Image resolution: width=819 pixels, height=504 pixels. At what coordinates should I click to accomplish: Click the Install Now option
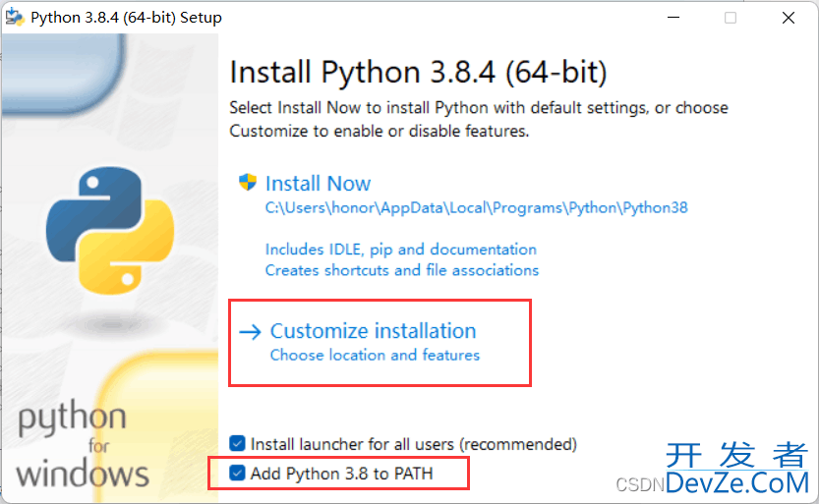(319, 184)
